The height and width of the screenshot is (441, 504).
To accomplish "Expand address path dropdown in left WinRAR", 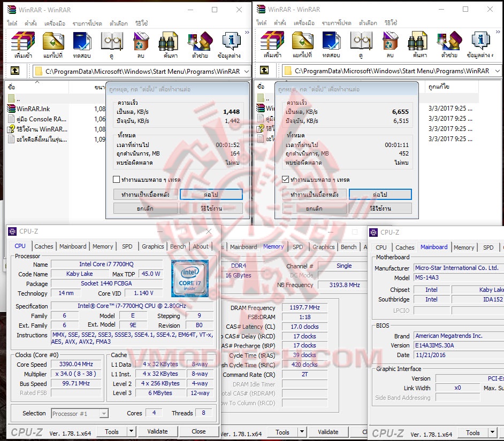I will (x=247, y=71).
